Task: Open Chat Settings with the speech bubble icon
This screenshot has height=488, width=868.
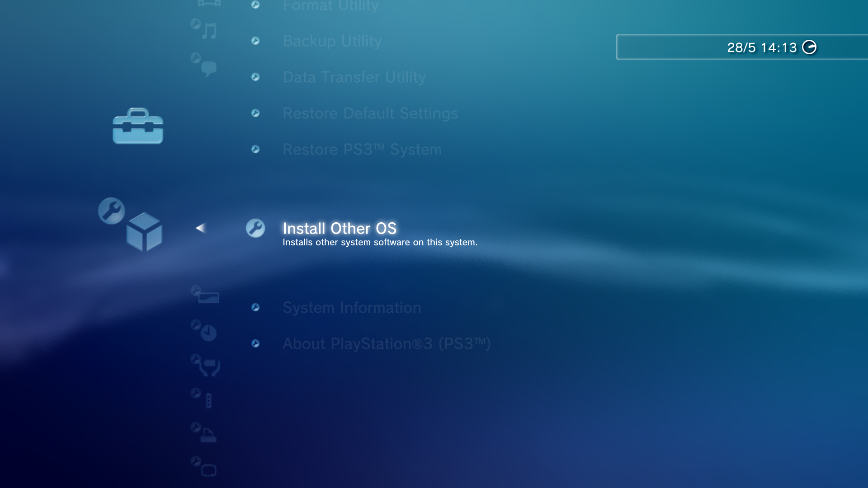Action: tap(204, 64)
